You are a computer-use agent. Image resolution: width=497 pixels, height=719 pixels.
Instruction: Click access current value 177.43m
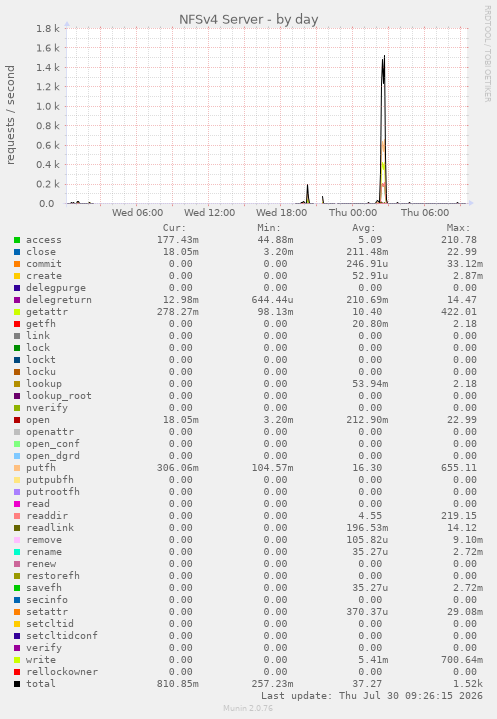tap(178, 240)
